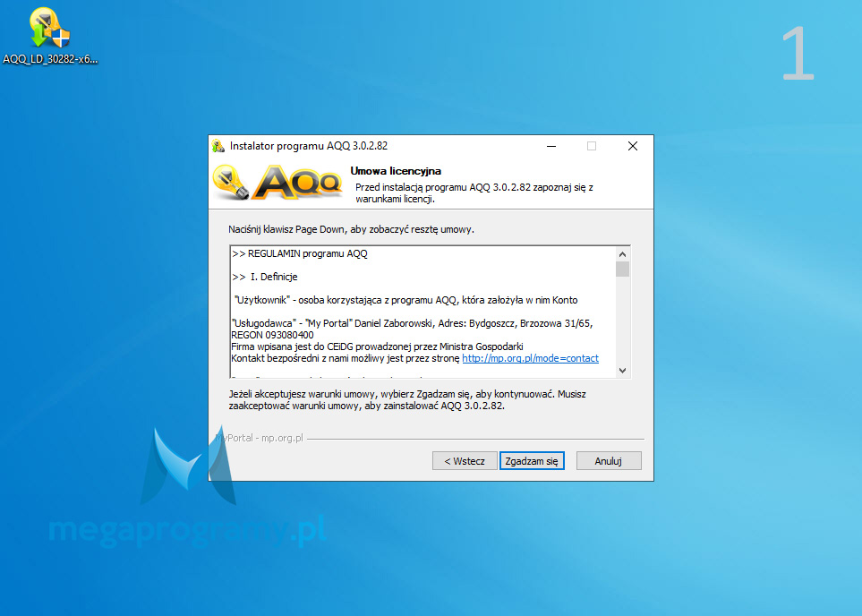This screenshot has height=616, width=862.
Task: Click the license text scrollbar thumb
Action: click(x=622, y=269)
